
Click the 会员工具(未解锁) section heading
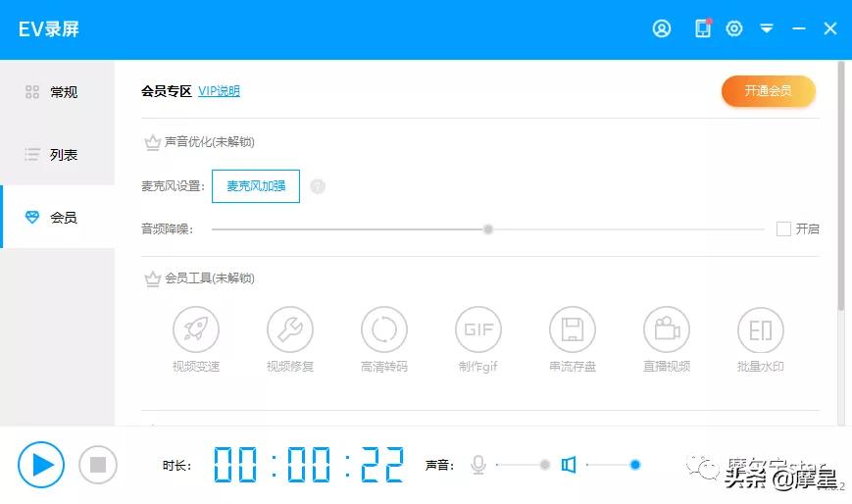point(209,278)
